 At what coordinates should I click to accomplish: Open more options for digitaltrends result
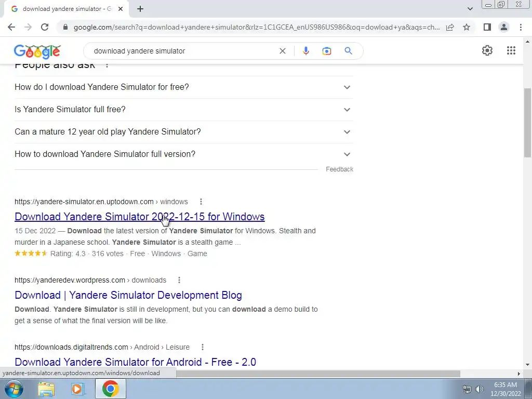(x=203, y=348)
